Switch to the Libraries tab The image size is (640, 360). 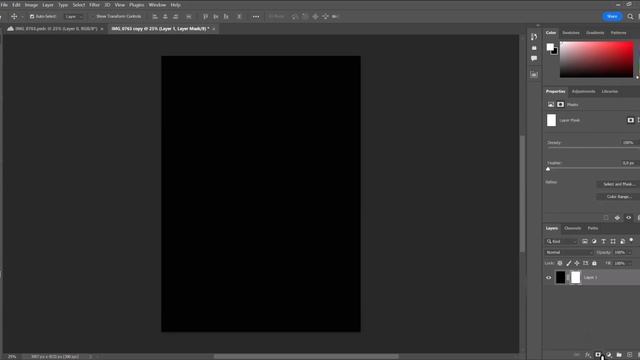610,91
